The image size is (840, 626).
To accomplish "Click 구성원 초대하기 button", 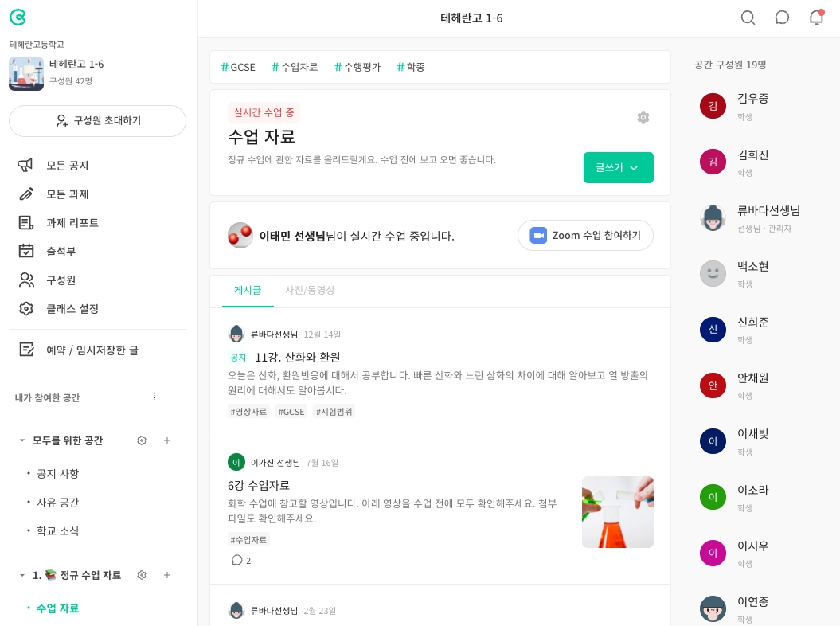I will (97, 120).
